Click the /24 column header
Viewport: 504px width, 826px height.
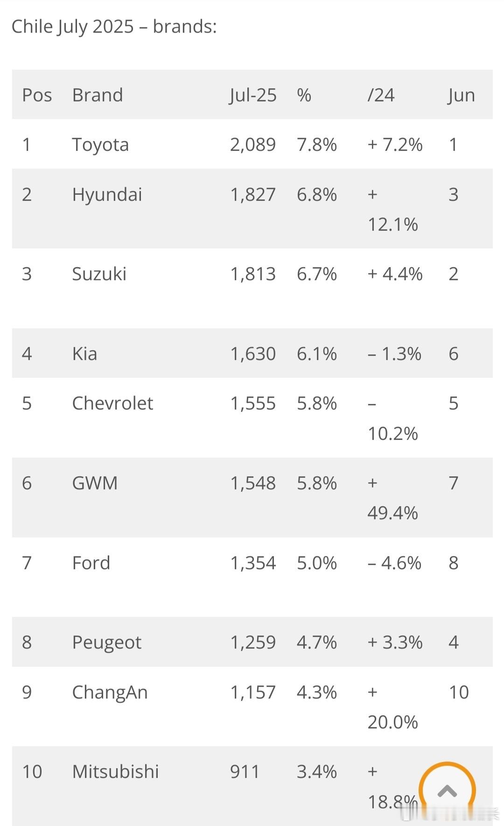click(381, 95)
